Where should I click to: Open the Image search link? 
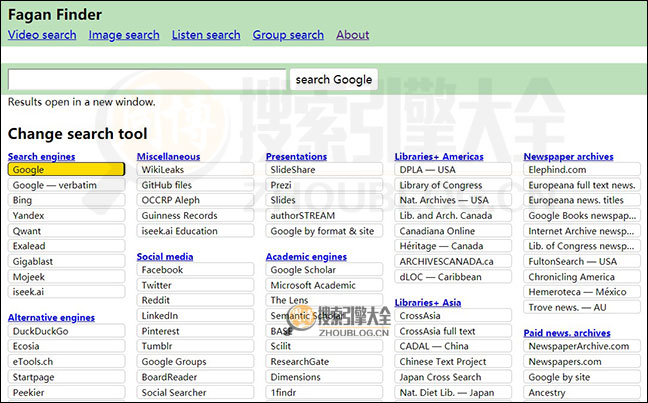[124, 35]
